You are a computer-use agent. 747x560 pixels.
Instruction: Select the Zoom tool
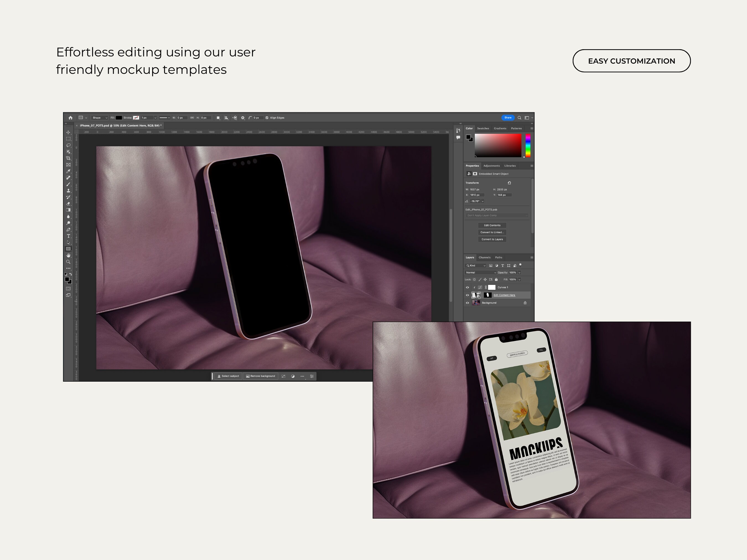click(x=69, y=260)
